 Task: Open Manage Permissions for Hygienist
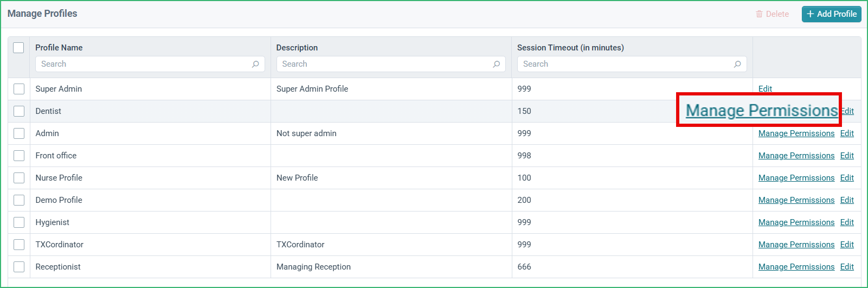click(x=796, y=222)
